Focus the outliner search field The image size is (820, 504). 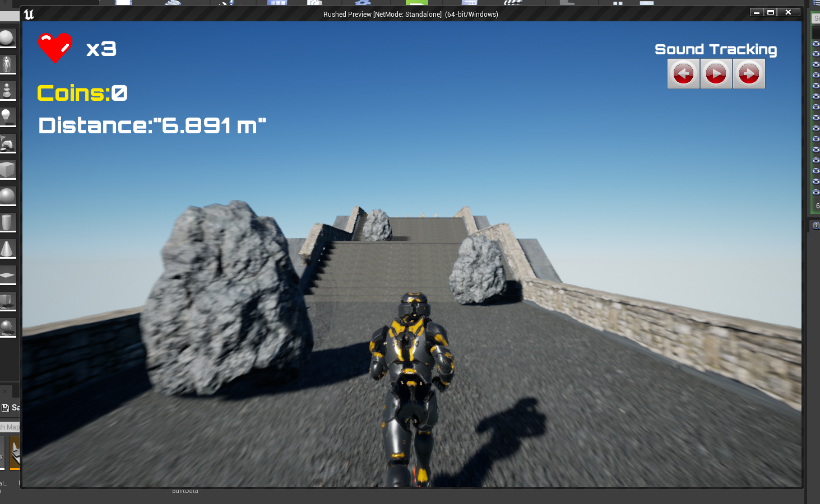pyautogui.click(x=816, y=18)
